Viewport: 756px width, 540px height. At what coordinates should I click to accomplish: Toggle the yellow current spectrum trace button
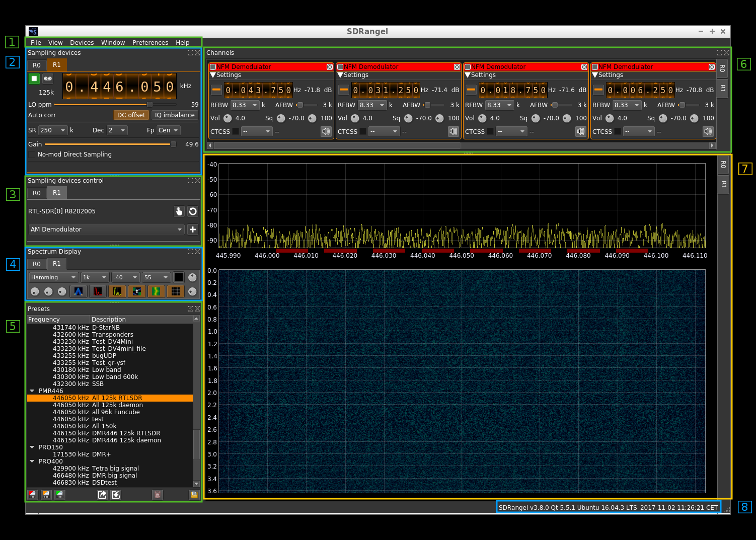117,291
